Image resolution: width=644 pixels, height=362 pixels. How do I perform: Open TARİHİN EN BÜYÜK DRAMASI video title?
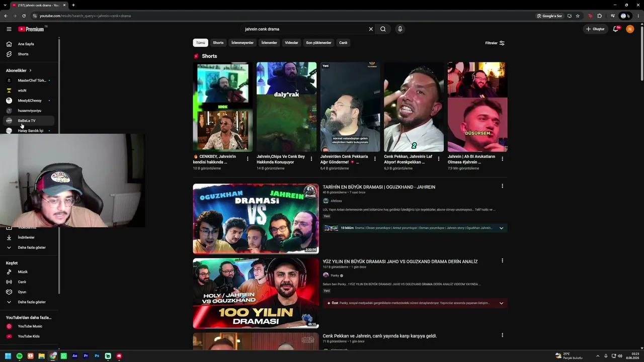tap(379, 187)
